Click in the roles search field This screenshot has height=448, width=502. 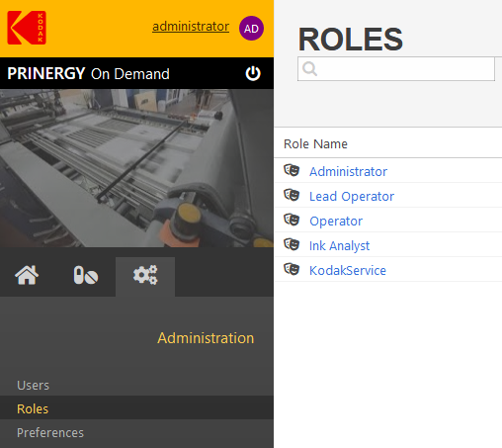pos(396,69)
